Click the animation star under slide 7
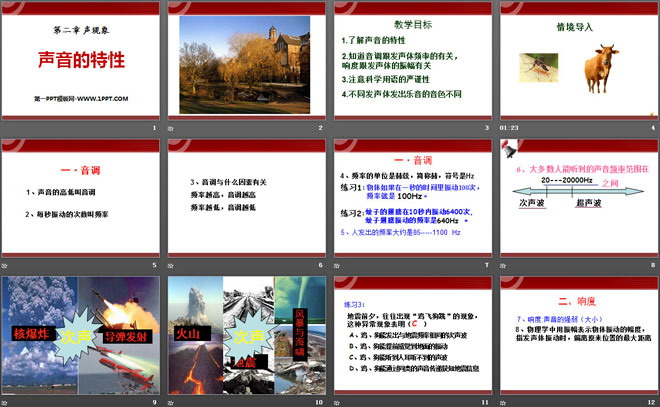Viewport: 660px width, 407px height. click(x=337, y=266)
